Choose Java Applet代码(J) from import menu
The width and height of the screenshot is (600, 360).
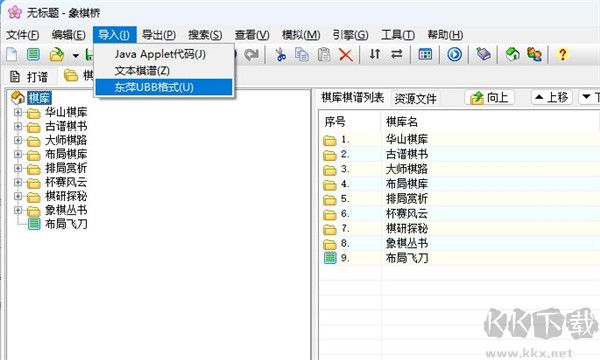(x=164, y=54)
